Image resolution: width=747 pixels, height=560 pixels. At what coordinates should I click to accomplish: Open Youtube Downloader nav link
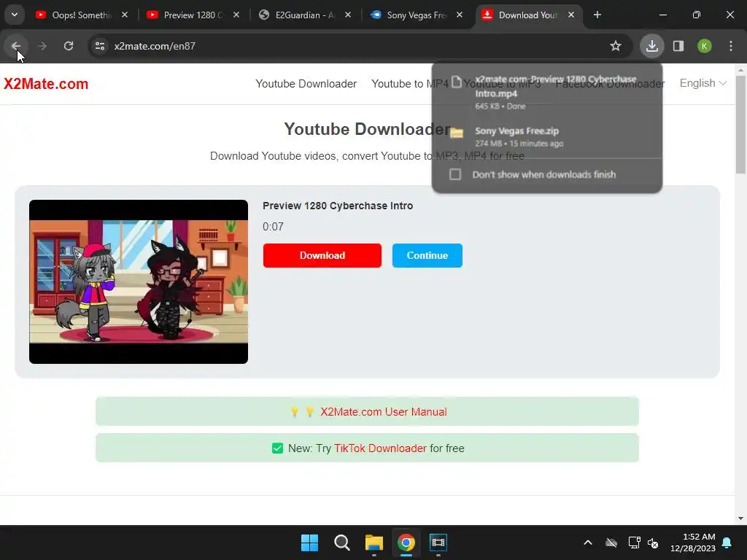tap(306, 84)
